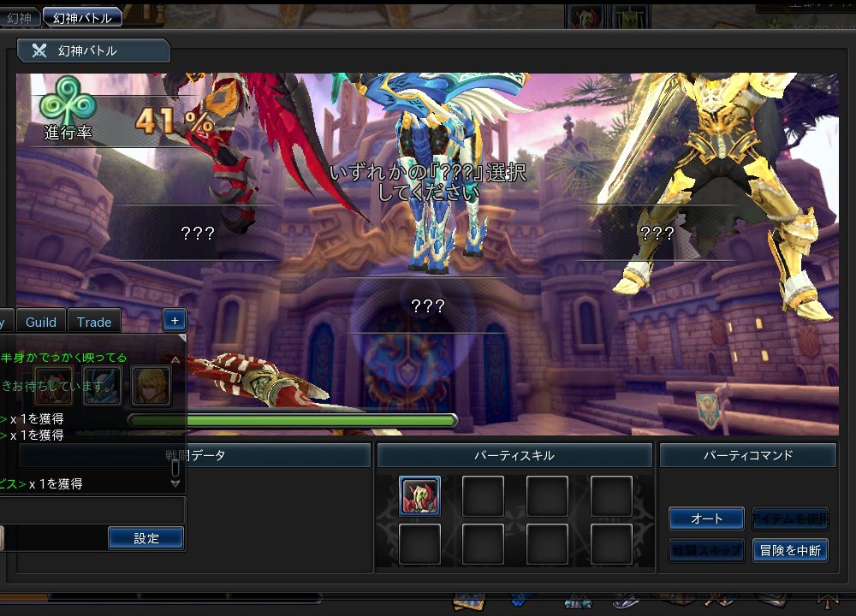This screenshot has height=616, width=856.
Task: Click the アイテムを使用 button
Action: pos(790,518)
